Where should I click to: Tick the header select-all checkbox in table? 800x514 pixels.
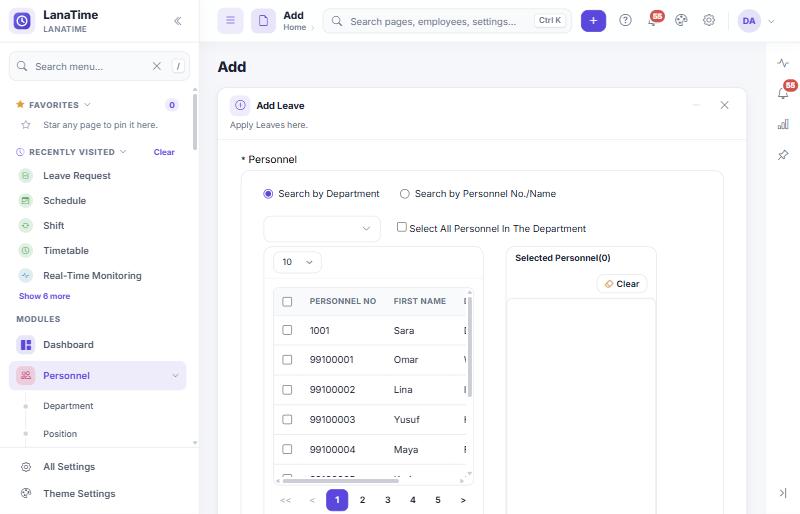point(287,302)
